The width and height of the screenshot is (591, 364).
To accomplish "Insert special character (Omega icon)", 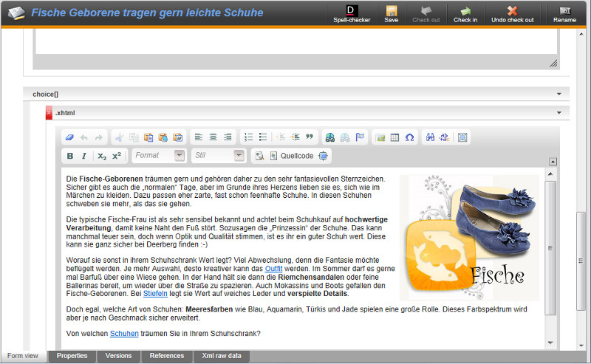I will (409, 137).
